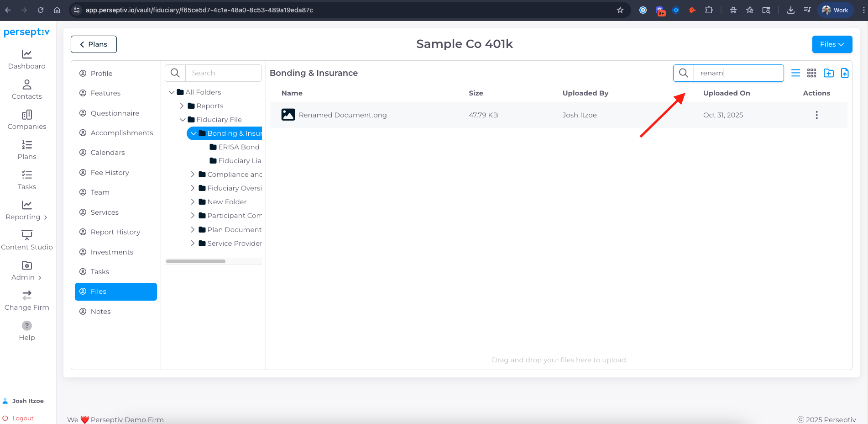Go back using the Plans button

pyautogui.click(x=94, y=44)
